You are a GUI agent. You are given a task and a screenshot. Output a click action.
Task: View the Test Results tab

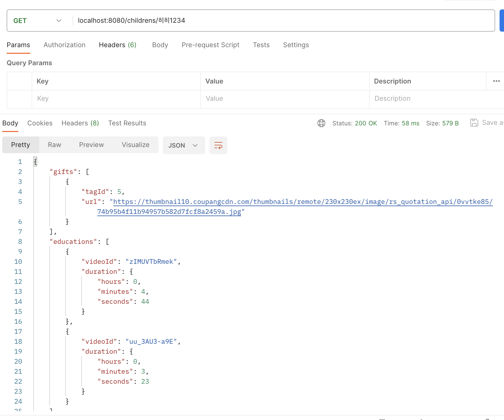127,123
